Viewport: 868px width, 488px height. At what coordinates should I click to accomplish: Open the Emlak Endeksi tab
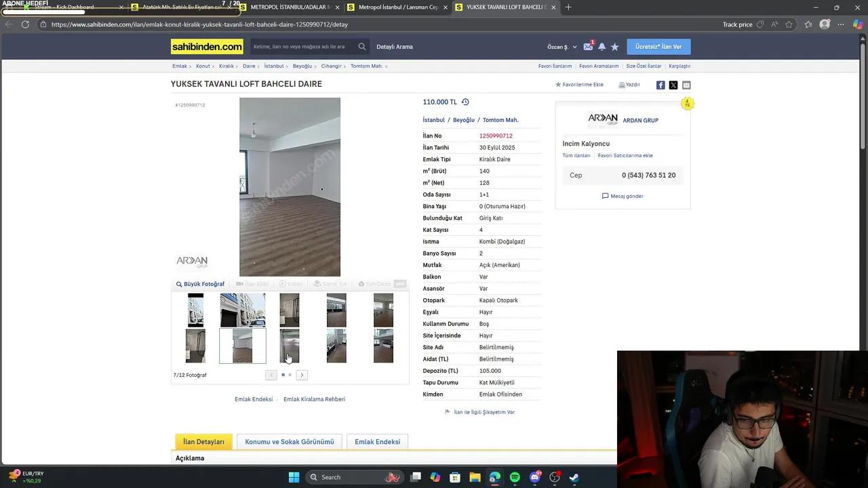(x=377, y=442)
